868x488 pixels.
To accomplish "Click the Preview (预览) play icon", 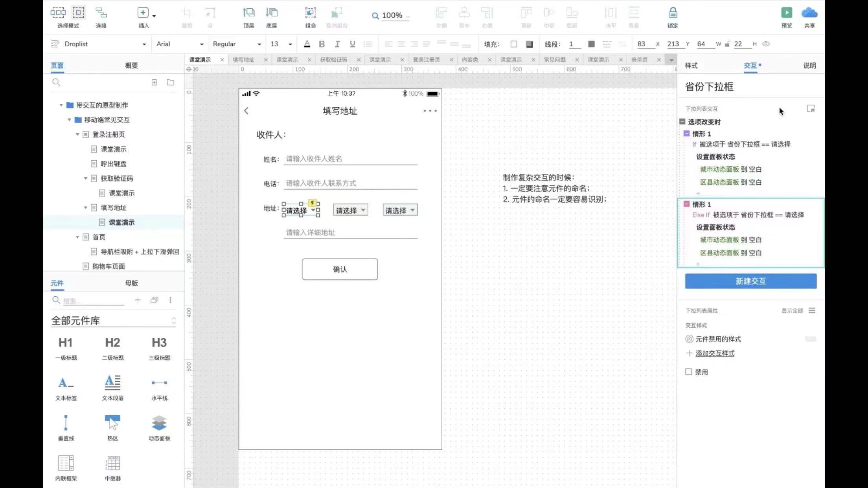I will [x=786, y=13].
